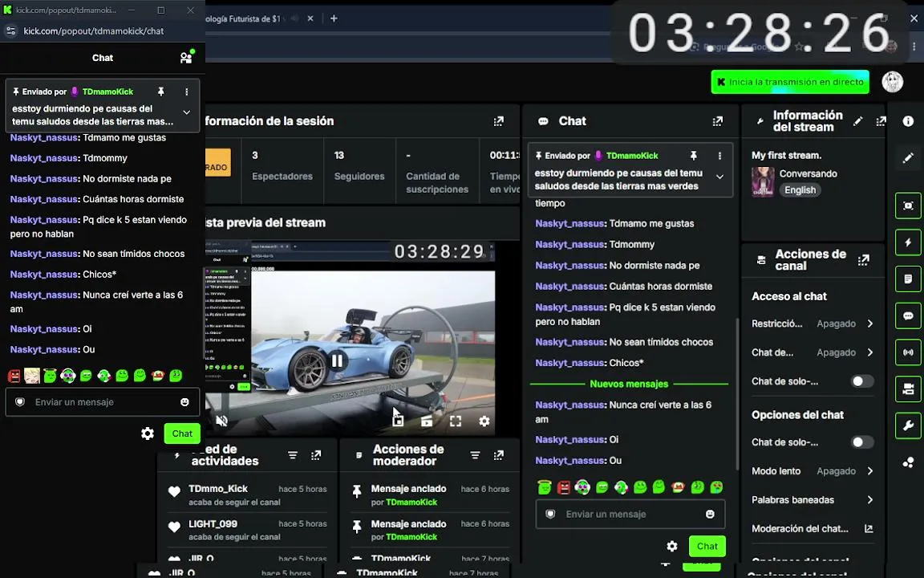Image resolution: width=924 pixels, height=578 pixels.
Task: Pop out the channel actions panel
Action: pyautogui.click(x=864, y=260)
